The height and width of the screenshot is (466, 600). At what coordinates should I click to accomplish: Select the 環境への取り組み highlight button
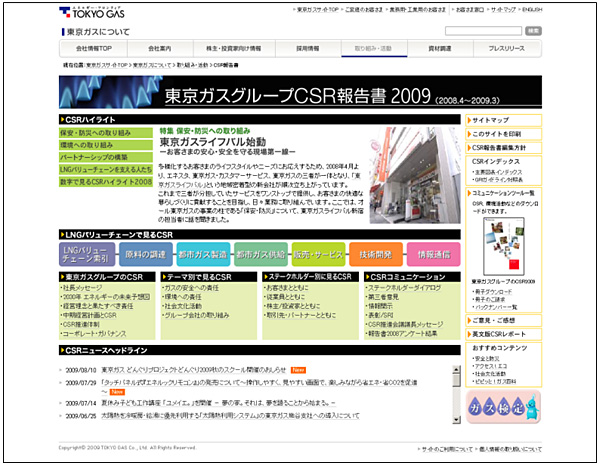pyautogui.click(x=106, y=145)
